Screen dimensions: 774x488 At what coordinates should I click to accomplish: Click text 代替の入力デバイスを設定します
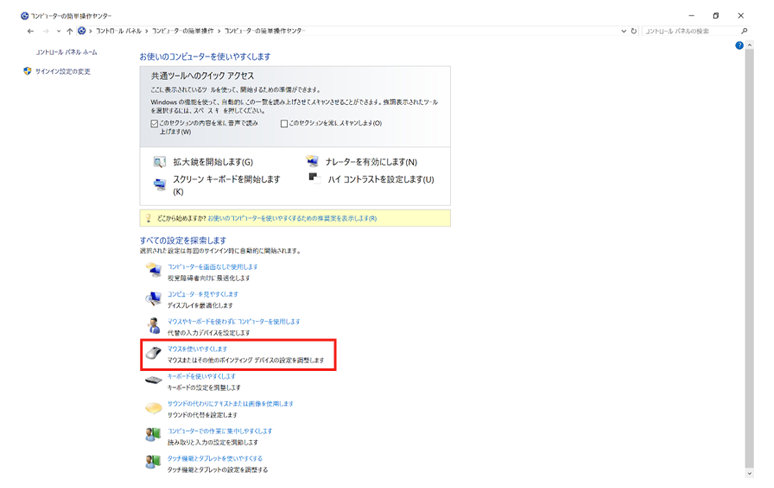(x=209, y=333)
